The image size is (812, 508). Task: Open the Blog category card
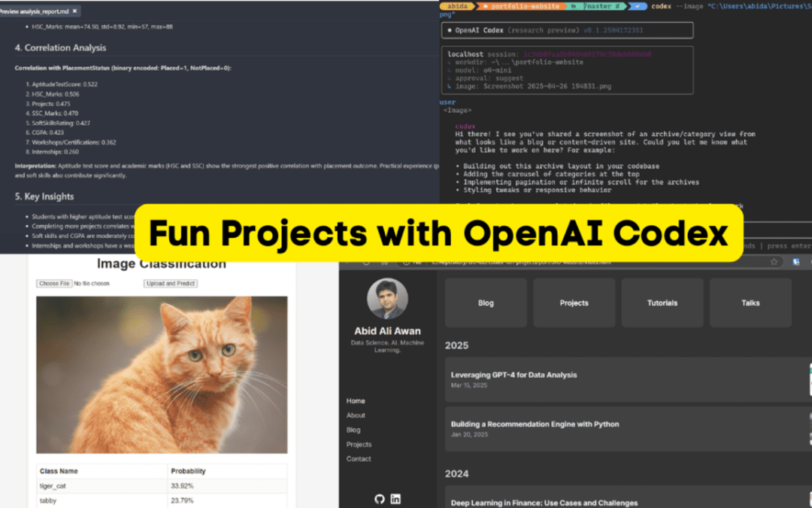(x=486, y=303)
